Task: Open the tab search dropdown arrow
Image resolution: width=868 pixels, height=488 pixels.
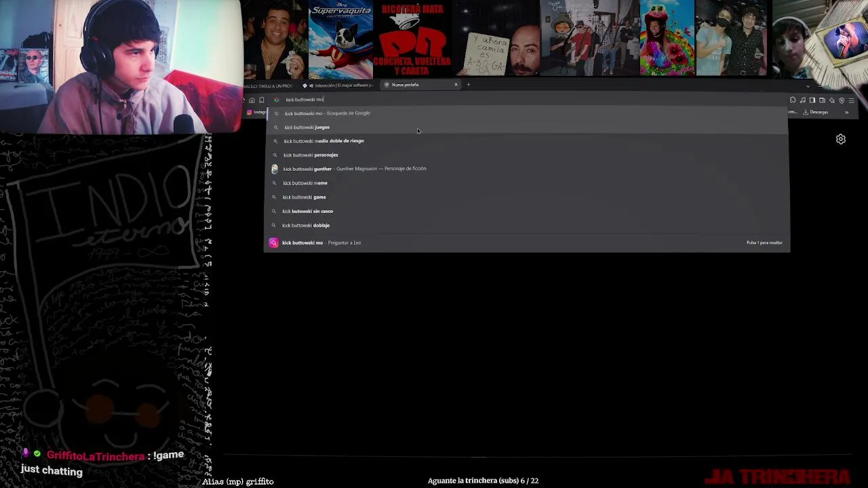Action: pyautogui.click(x=807, y=86)
